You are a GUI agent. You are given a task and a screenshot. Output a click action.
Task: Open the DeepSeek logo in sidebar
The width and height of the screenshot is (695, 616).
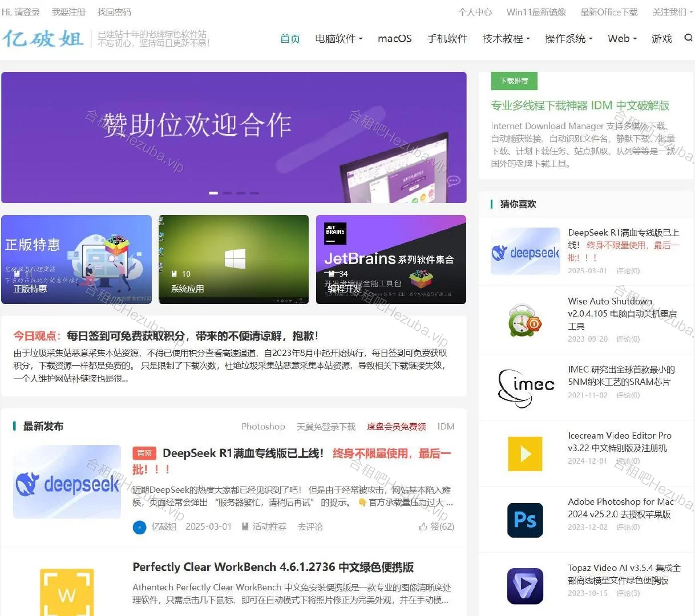[526, 252]
